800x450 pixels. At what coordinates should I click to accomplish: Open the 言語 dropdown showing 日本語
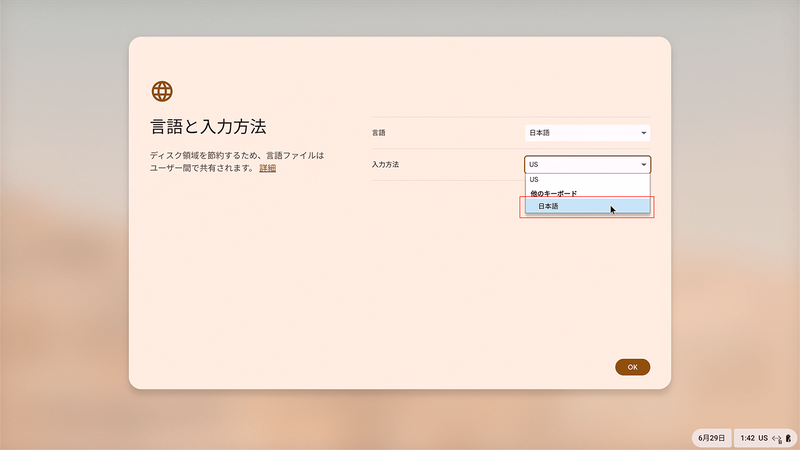pos(587,133)
